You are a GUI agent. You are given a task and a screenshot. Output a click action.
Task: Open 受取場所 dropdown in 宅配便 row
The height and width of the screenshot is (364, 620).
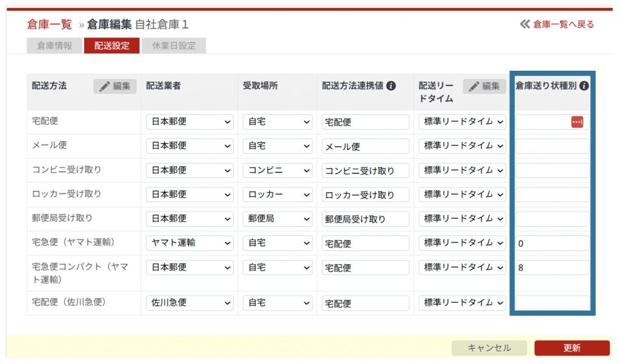[x=277, y=122]
